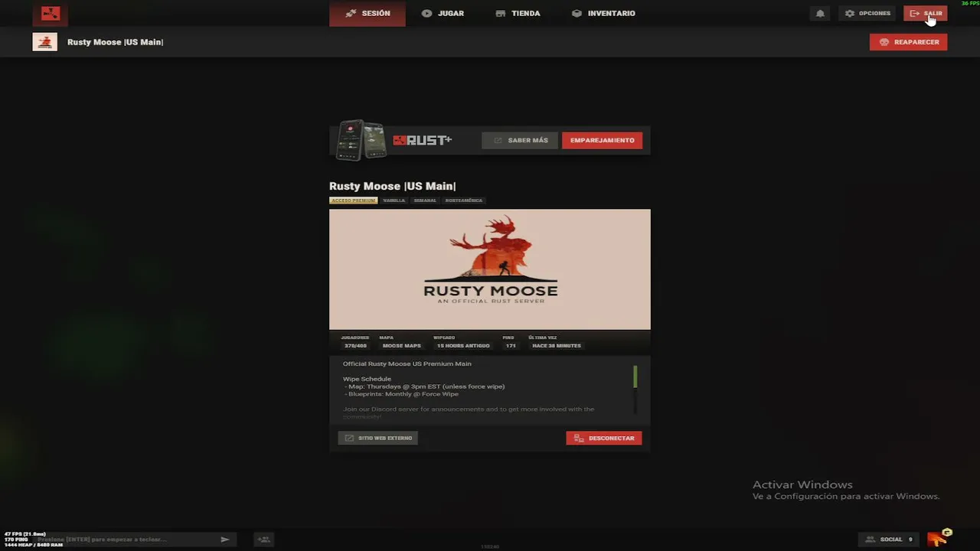The width and height of the screenshot is (980, 551).
Task: Open the Jugar tab
Action: (x=443, y=13)
